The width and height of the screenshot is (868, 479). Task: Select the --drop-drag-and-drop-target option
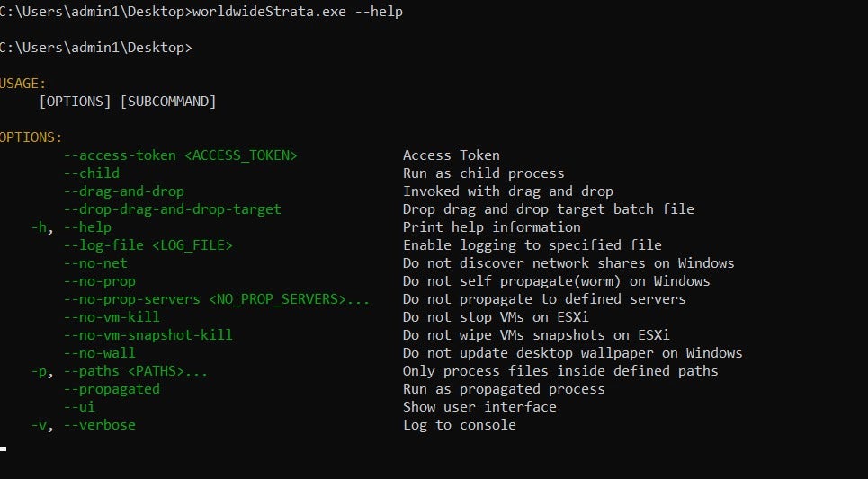pos(172,209)
